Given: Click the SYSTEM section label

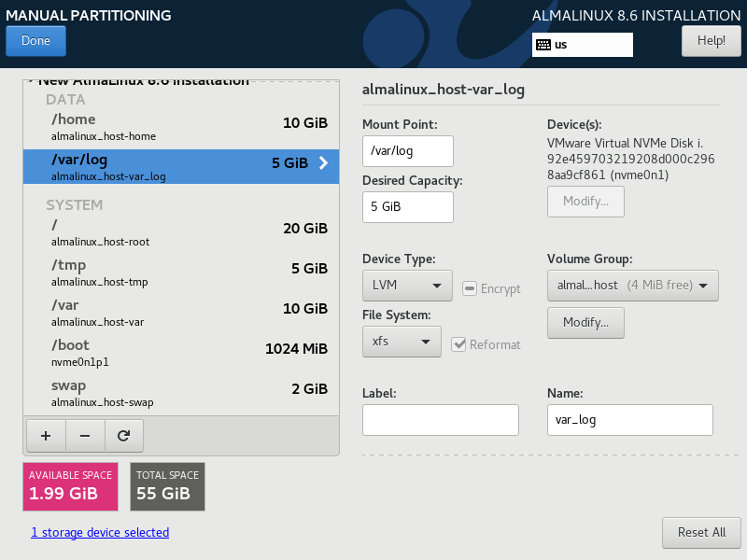Looking at the screenshot, I should (x=75, y=204).
